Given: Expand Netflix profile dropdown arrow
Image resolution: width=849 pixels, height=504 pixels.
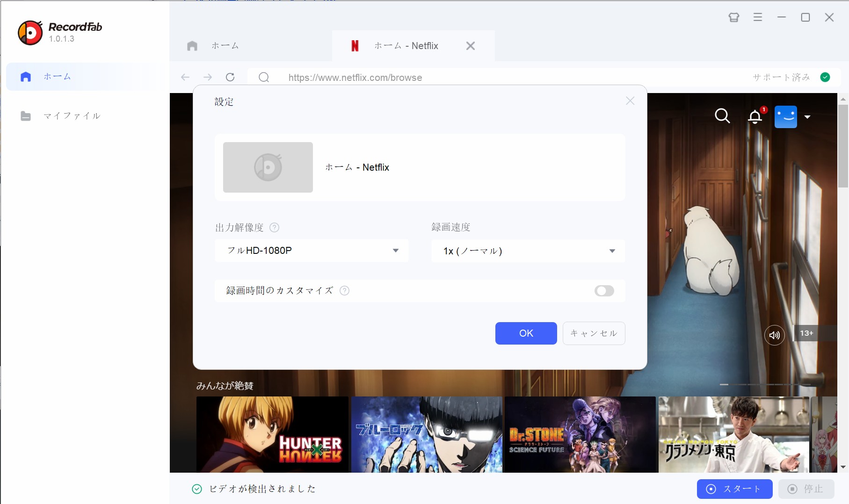Looking at the screenshot, I should [x=807, y=117].
